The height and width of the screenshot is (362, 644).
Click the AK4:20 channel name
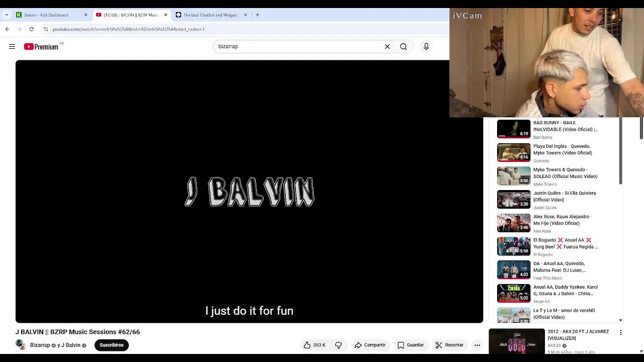pyautogui.click(x=554, y=346)
